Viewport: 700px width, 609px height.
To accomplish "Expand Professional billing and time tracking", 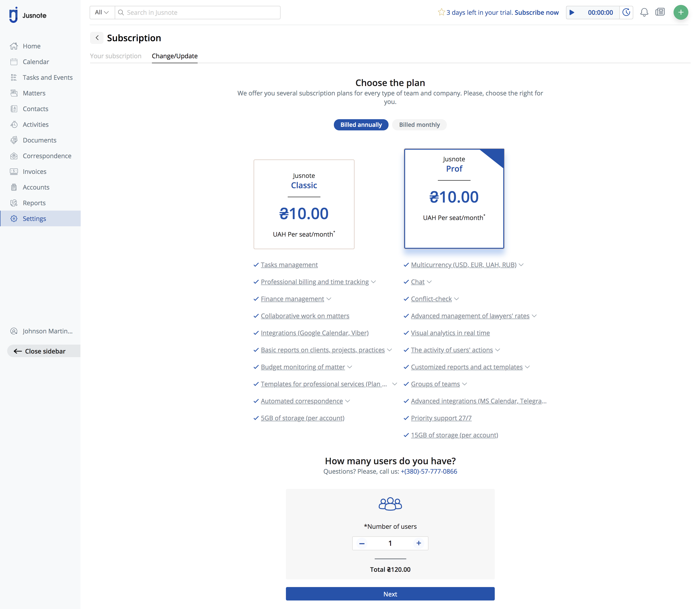I will (x=374, y=282).
